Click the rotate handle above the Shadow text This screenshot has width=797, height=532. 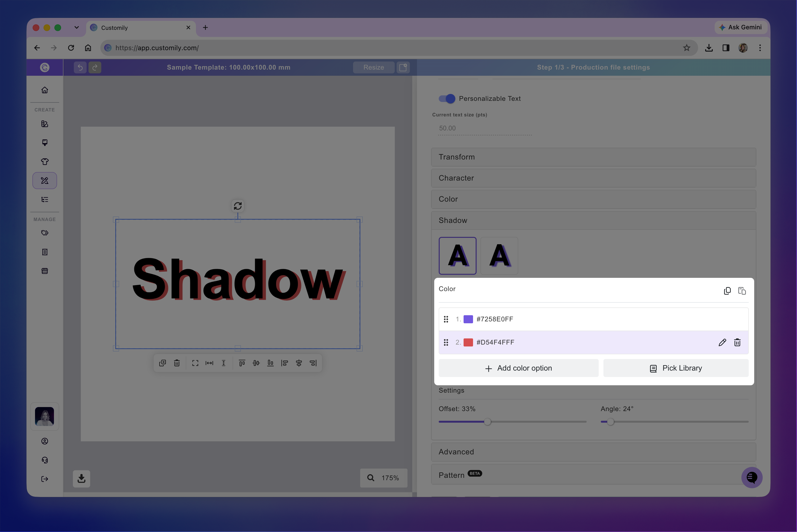(238, 206)
